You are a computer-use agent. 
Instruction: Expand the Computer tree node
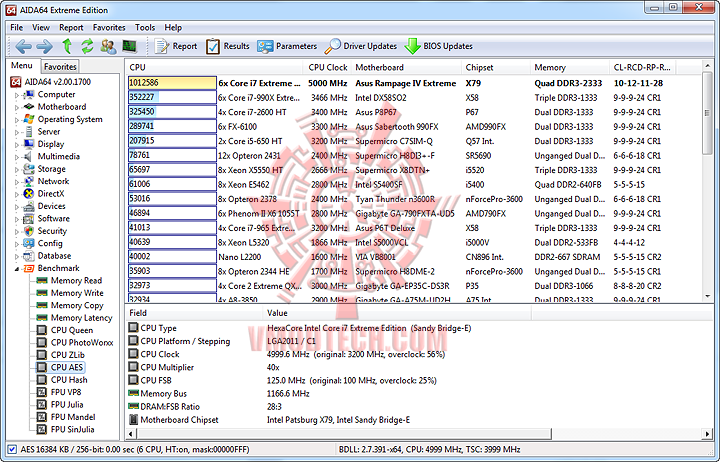pyautogui.click(x=17, y=95)
